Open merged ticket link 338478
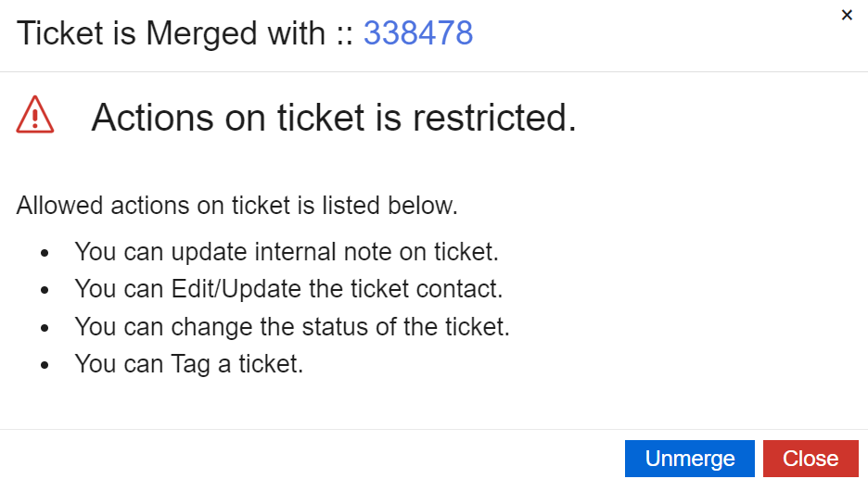This screenshot has width=868, height=479. (x=418, y=33)
